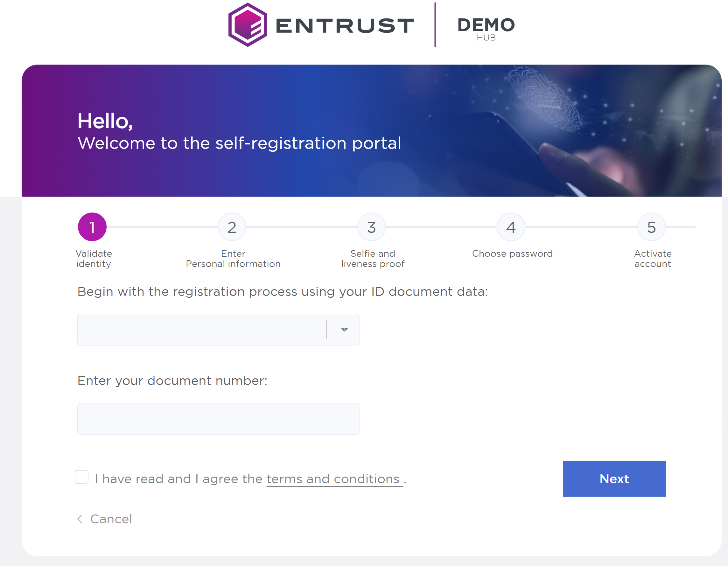Screen dimensions: 728x566
Task: Click the DEMO HUB logo
Action: coord(486,29)
